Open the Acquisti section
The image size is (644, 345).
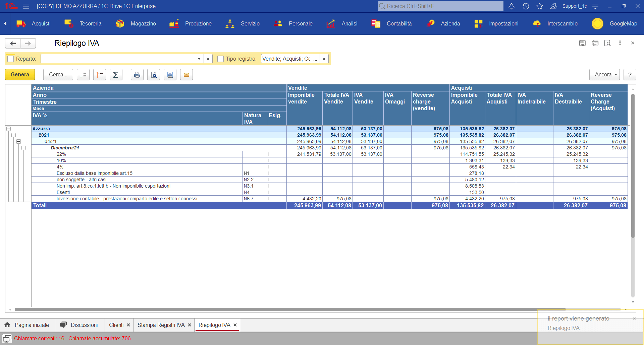click(34, 23)
